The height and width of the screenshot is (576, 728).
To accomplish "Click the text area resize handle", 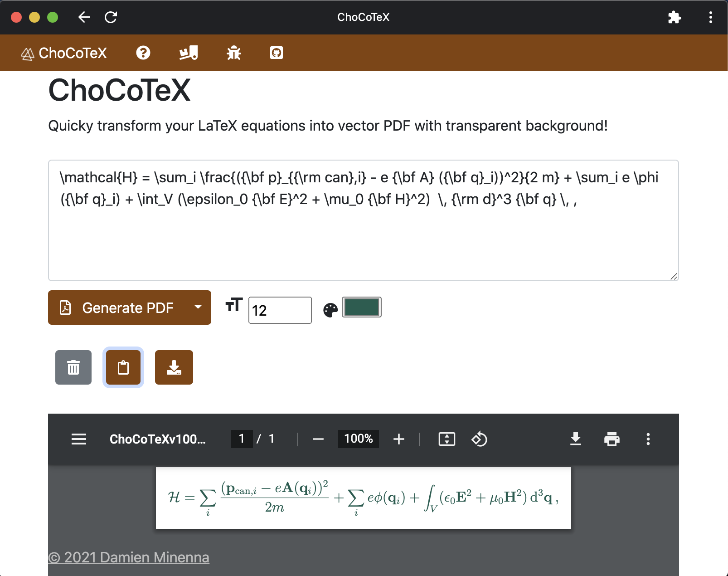I will point(674,276).
